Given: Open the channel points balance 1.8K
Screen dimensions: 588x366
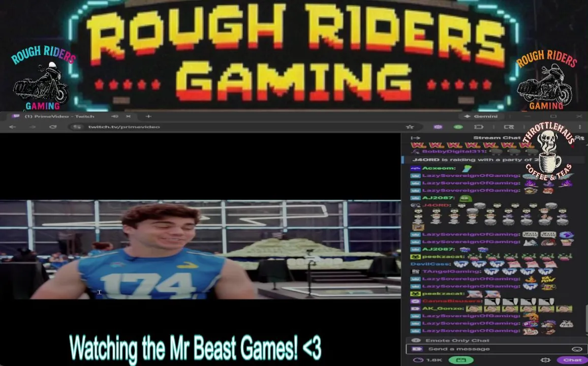Looking at the screenshot, I should 428,360.
